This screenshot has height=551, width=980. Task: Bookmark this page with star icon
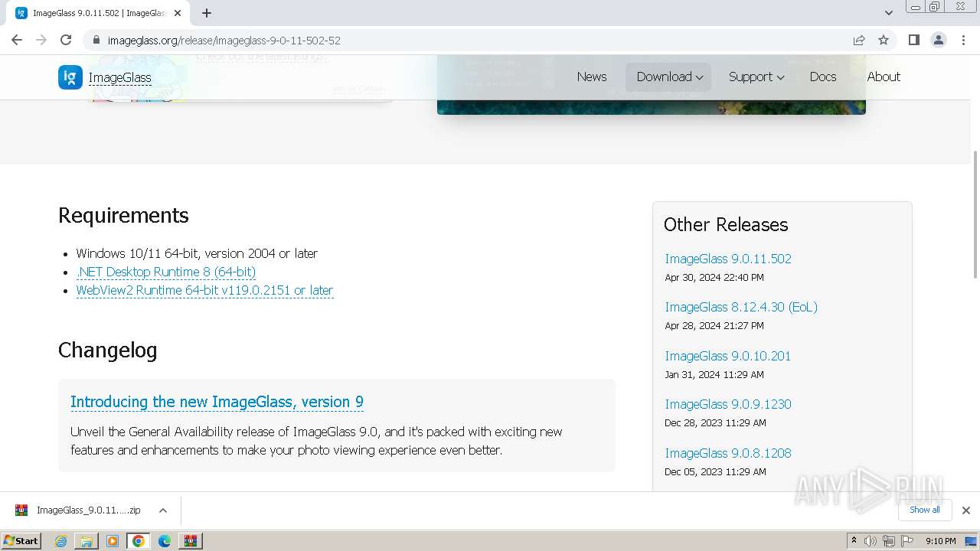(884, 40)
